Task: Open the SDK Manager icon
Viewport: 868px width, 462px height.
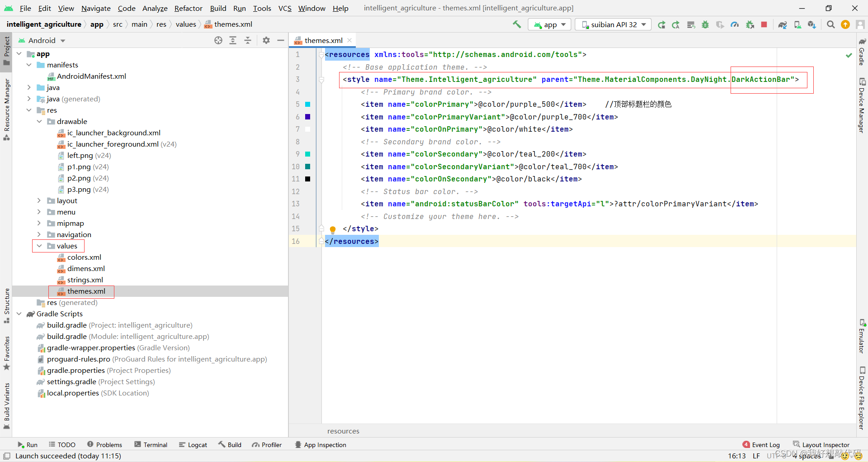Action: (x=812, y=24)
